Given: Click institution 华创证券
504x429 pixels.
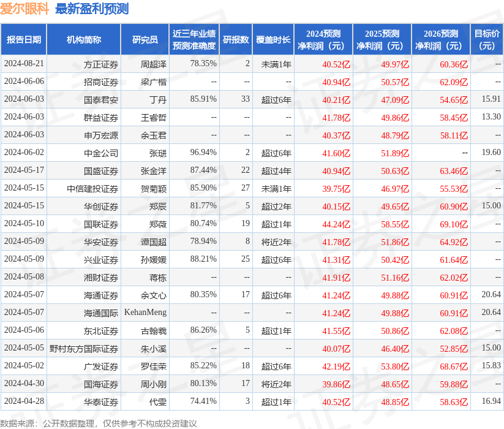Looking at the screenshot, I should point(101,207).
